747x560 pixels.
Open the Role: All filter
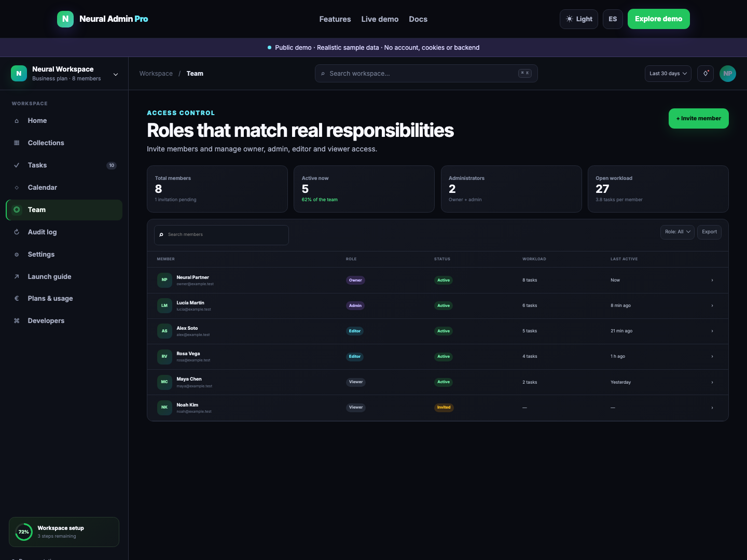click(x=677, y=232)
